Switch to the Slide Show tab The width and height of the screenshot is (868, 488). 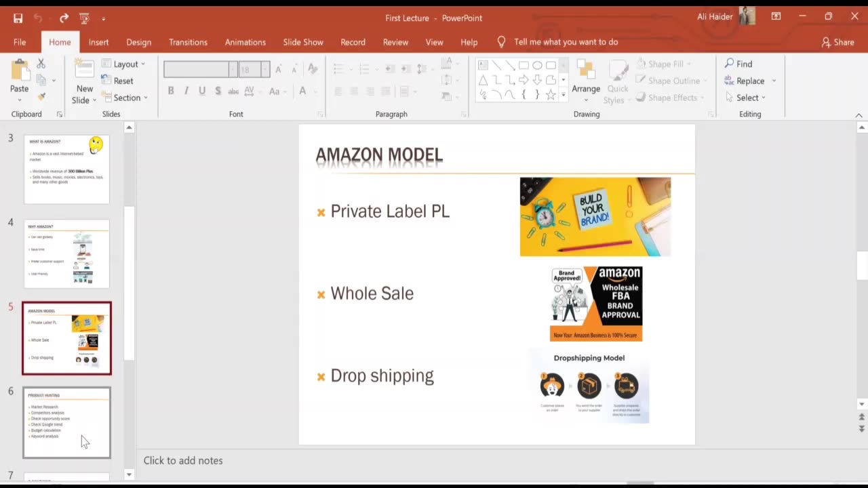click(303, 42)
